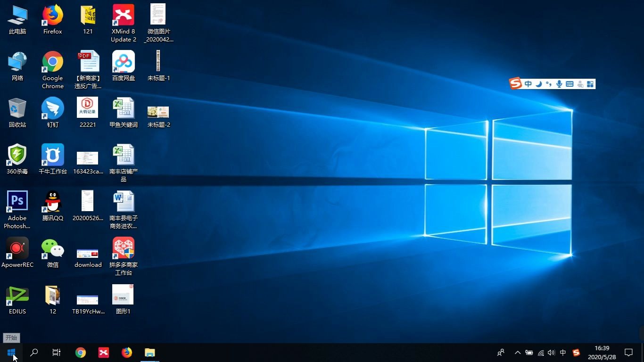The image size is (644, 362).
Task: Click the Sogou S logo on floating bar
Action: click(516, 84)
